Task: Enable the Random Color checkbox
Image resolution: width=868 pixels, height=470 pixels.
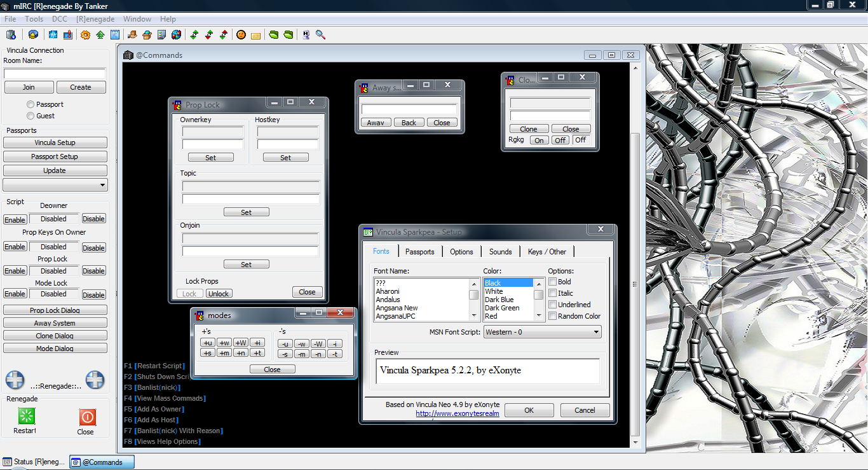Action: 552,315
